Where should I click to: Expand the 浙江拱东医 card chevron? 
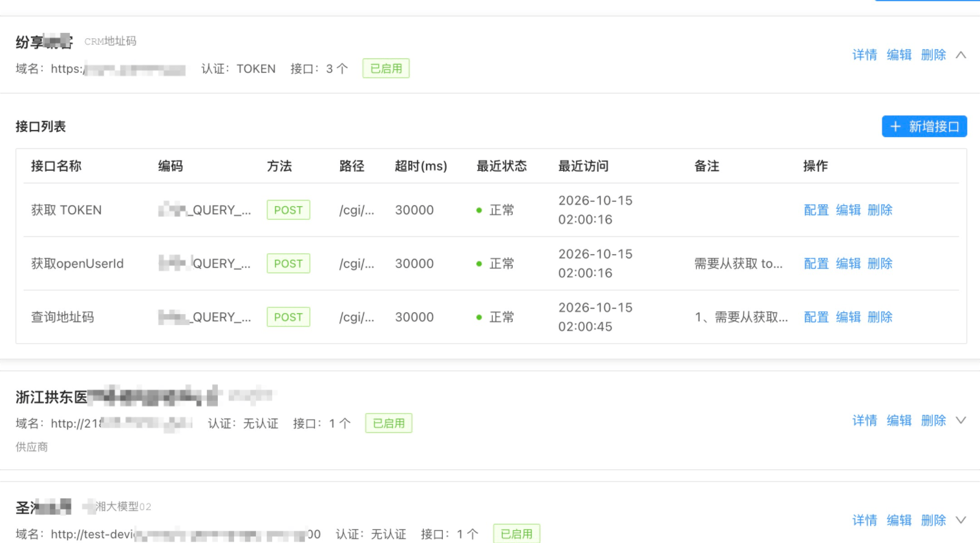point(961,421)
